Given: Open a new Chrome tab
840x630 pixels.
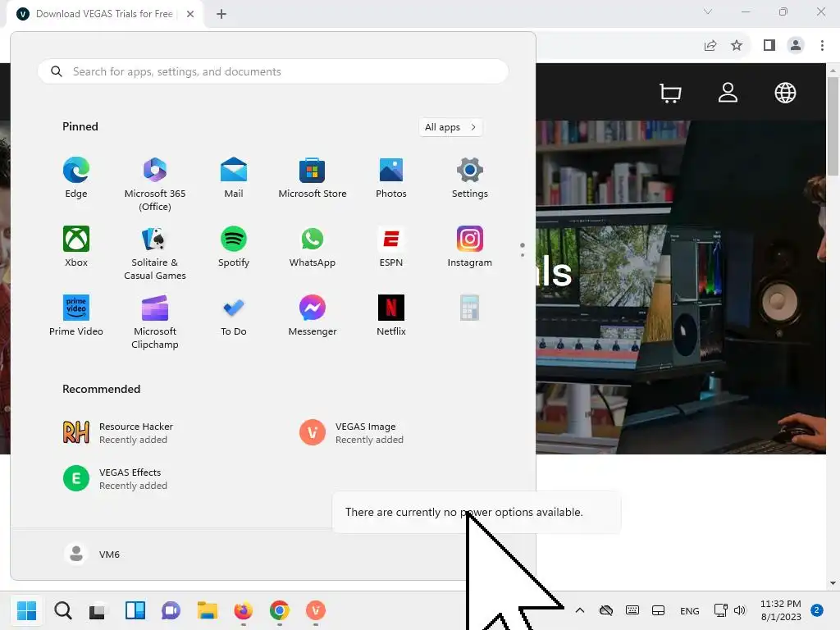Looking at the screenshot, I should 221,14.
